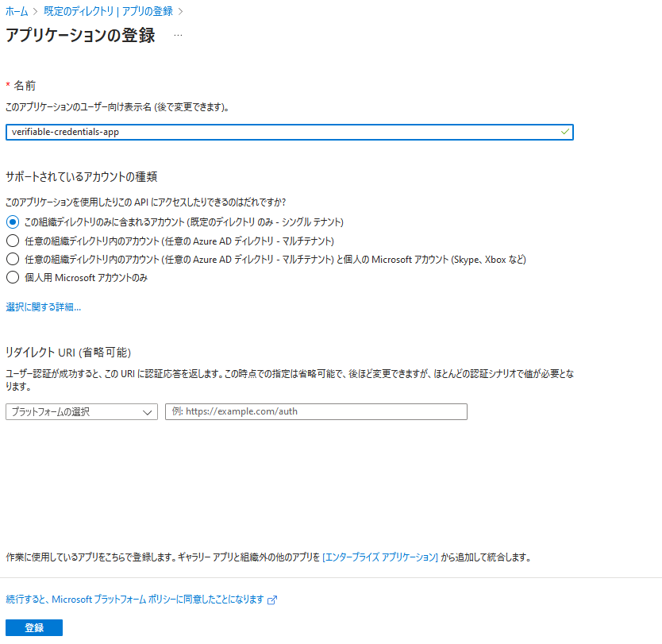Click the redirect URI input field

[x=316, y=411]
